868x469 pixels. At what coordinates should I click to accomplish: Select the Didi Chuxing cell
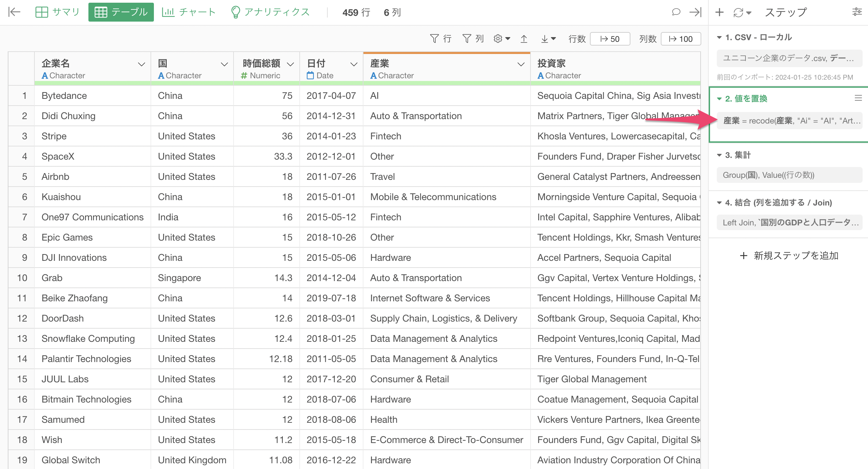[92, 116]
